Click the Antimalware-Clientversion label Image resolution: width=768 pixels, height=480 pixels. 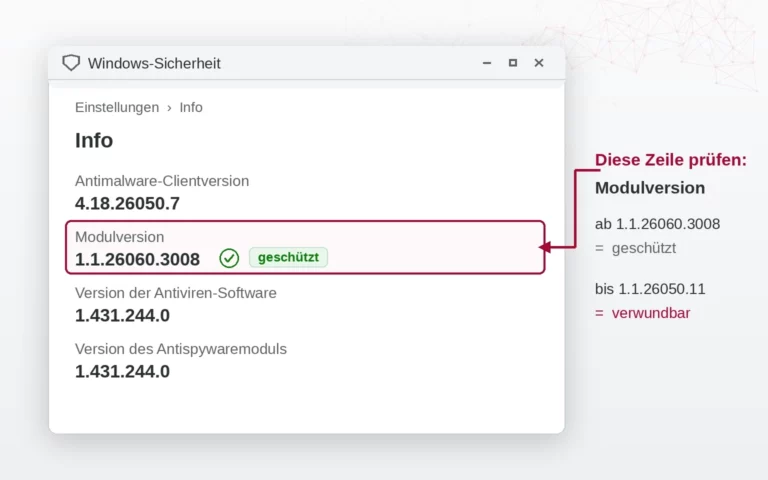tap(162, 181)
